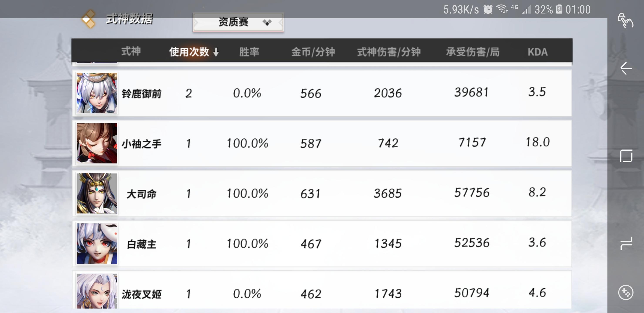
Task: Tap the 4G signal strength icon
Action: [x=527, y=10]
